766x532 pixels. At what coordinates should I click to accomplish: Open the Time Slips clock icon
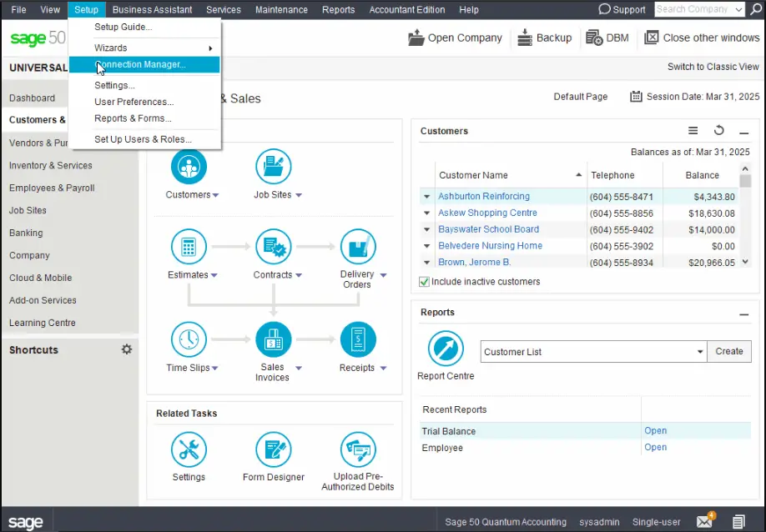click(189, 339)
